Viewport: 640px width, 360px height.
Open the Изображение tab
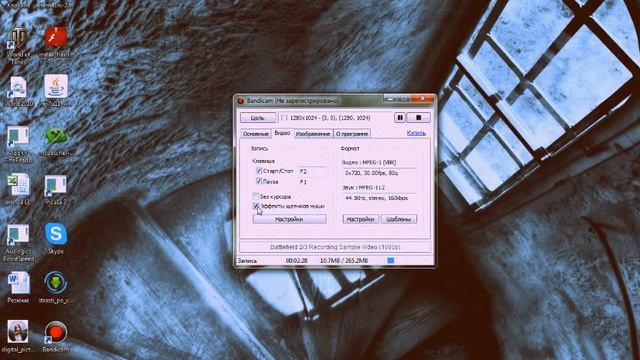tap(313, 134)
